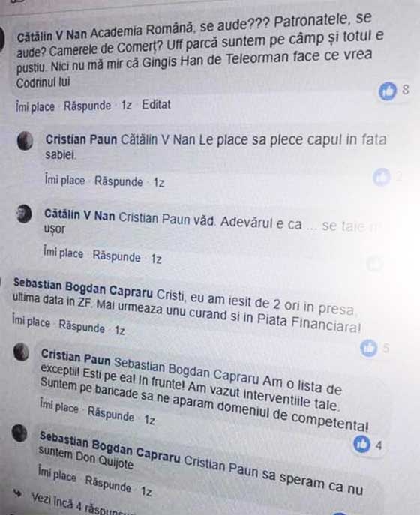Open like reactions with count 4
This screenshot has width=420, height=515.
click(367, 444)
